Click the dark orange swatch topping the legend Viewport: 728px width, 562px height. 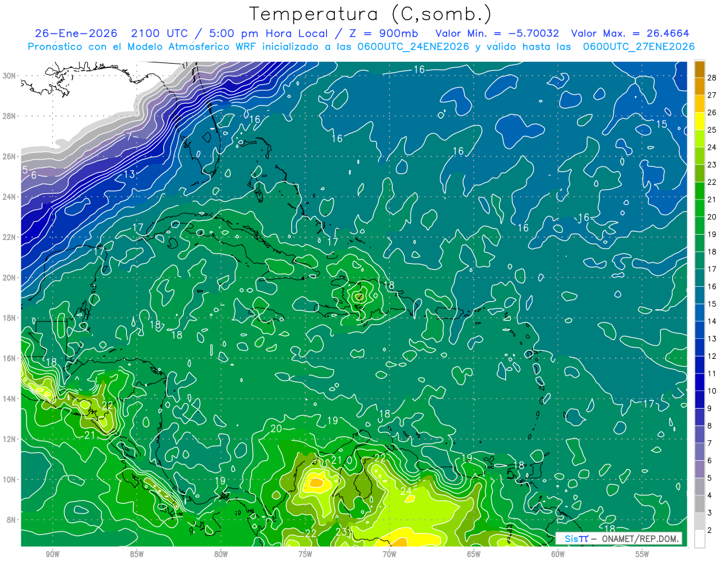tap(699, 69)
